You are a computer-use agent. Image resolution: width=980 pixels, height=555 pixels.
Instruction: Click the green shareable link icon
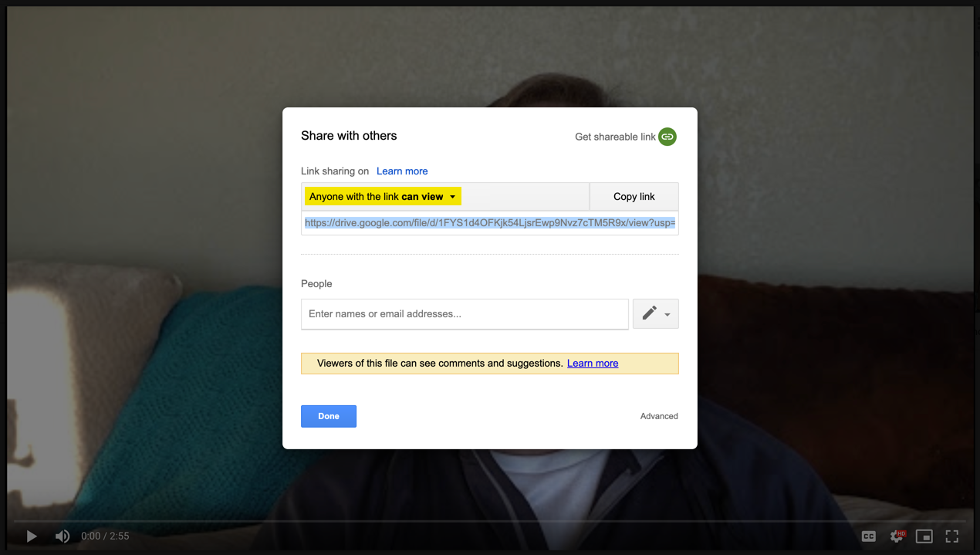667,137
